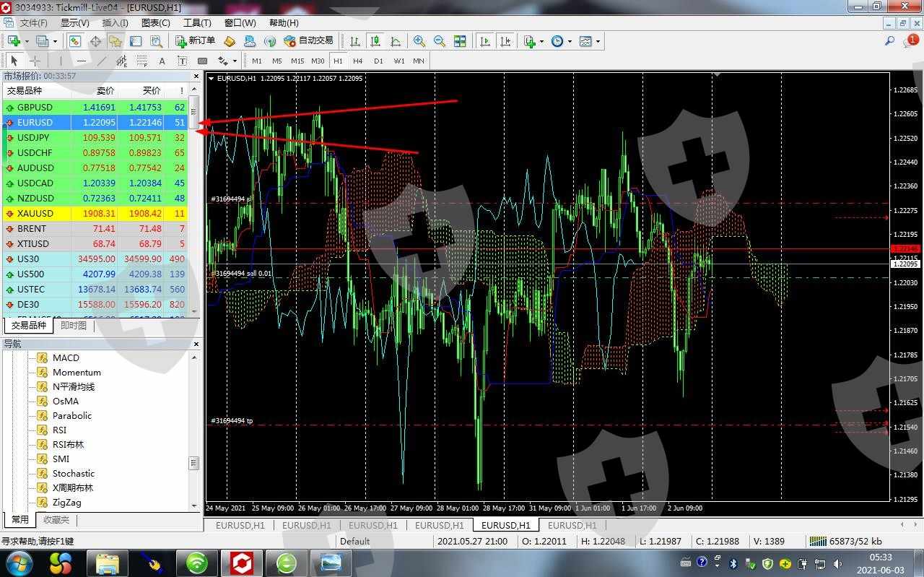Viewport: 924px width, 577px height.
Task: Open the periodicity clock dropdown arrow
Action: click(570, 41)
